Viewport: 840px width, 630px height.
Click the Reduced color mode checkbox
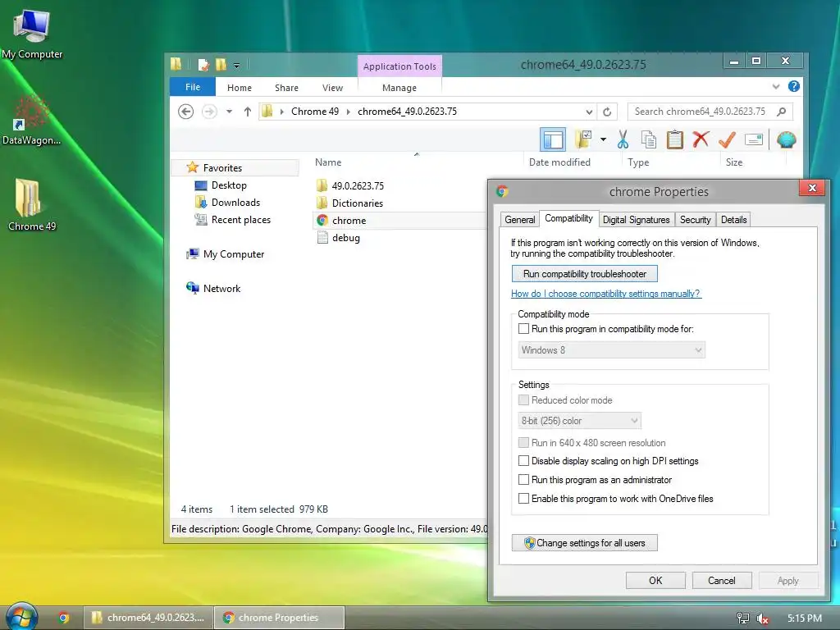coord(523,399)
